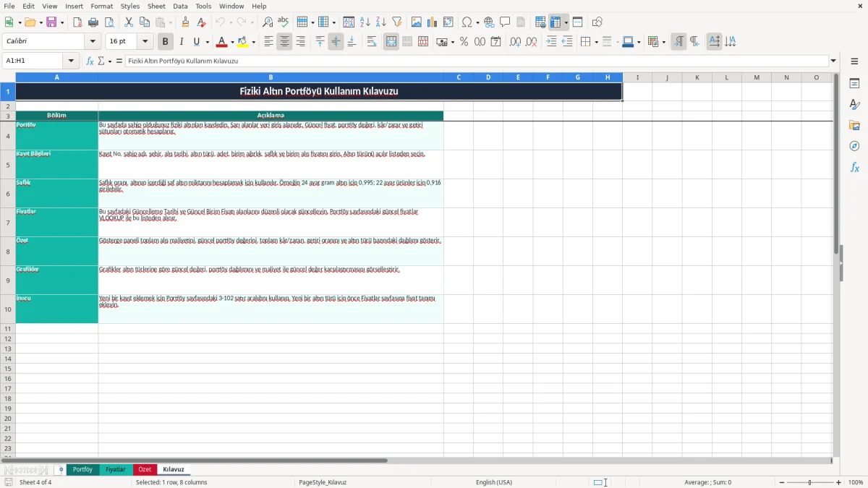The width and height of the screenshot is (868, 488).
Task: Toggle Merge and Center Cells
Action: pos(391,42)
